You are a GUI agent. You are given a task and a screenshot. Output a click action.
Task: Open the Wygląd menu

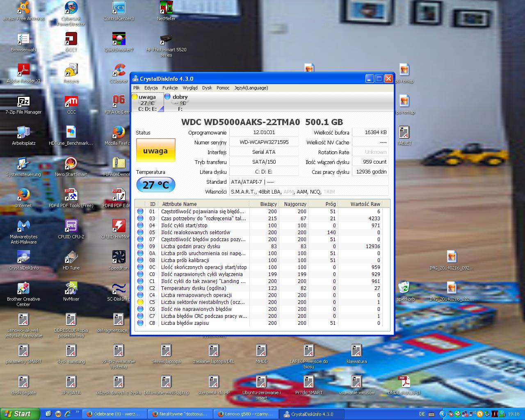coord(190,88)
